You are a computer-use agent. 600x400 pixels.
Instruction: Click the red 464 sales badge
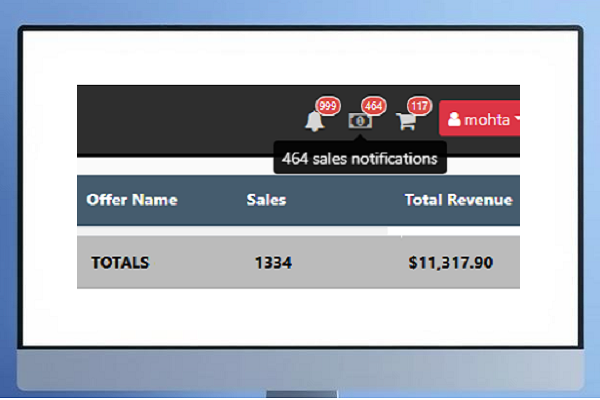point(373,106)
